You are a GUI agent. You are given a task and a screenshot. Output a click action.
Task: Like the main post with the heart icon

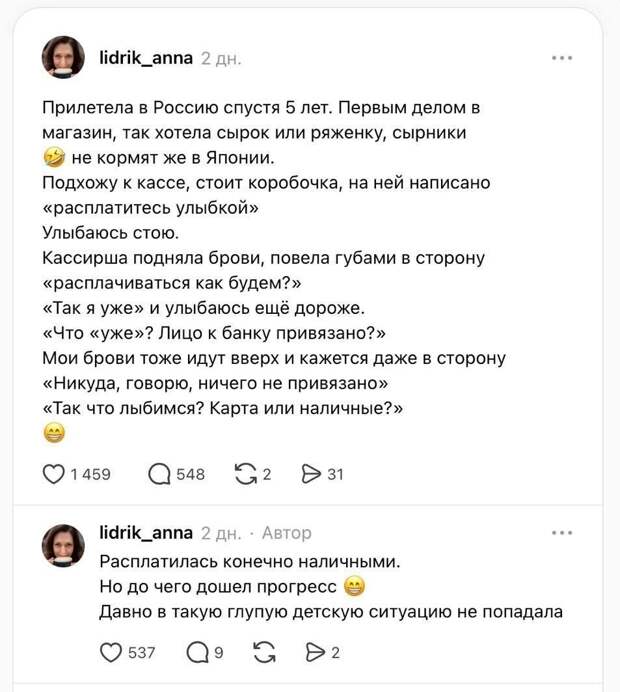click(54, 474)
